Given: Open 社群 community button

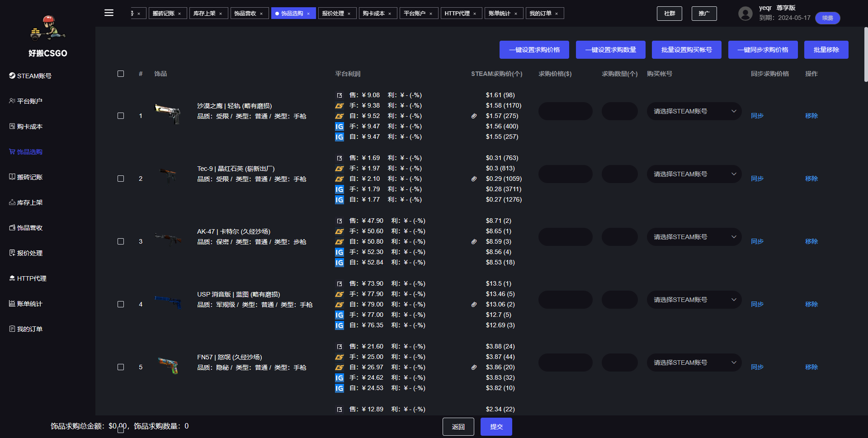Looking at the screenshot, I should pyautogui.click(x=670, y=14).
